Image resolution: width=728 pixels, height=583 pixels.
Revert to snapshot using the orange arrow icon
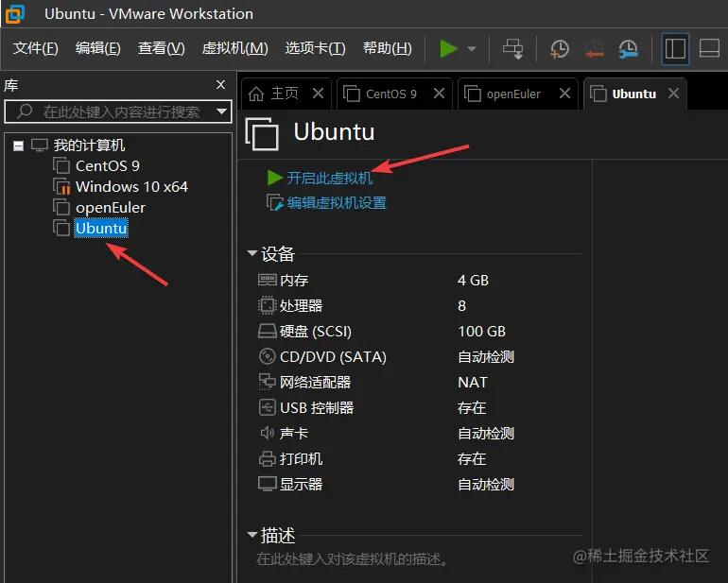(x=595, y=49)
